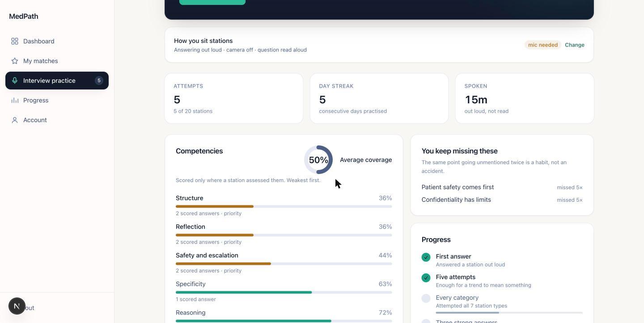Click First answer milestone title

click(x=453, y=256)
